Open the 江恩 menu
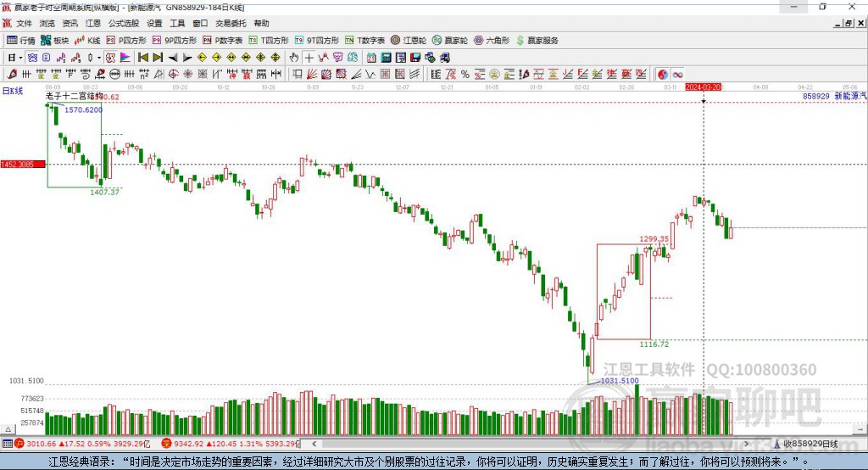 93,23
